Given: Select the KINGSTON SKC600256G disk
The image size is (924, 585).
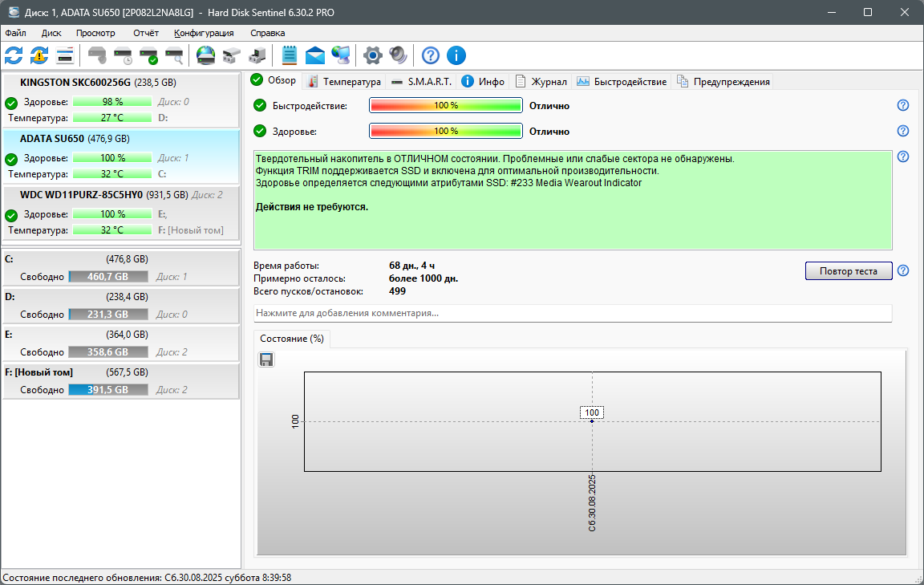Looking at the screenshot, I should [121, 100].
